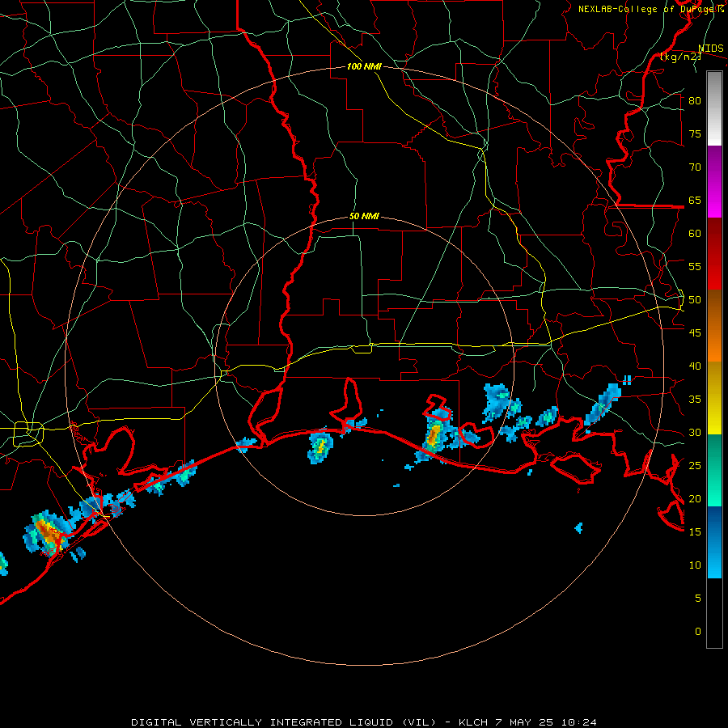Click the storm cell with red core inside 50 NMI ring
This screenshot has width=728, height=728.
click(434, 437)
